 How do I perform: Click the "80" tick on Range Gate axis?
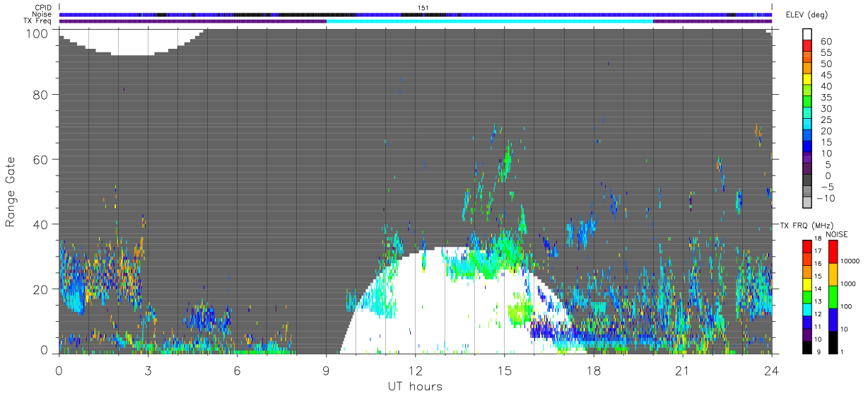42,95
